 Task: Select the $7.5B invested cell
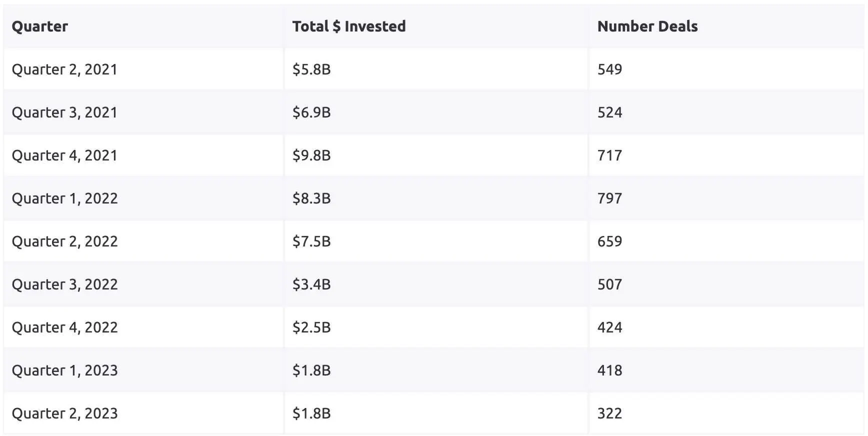[311, 241]
